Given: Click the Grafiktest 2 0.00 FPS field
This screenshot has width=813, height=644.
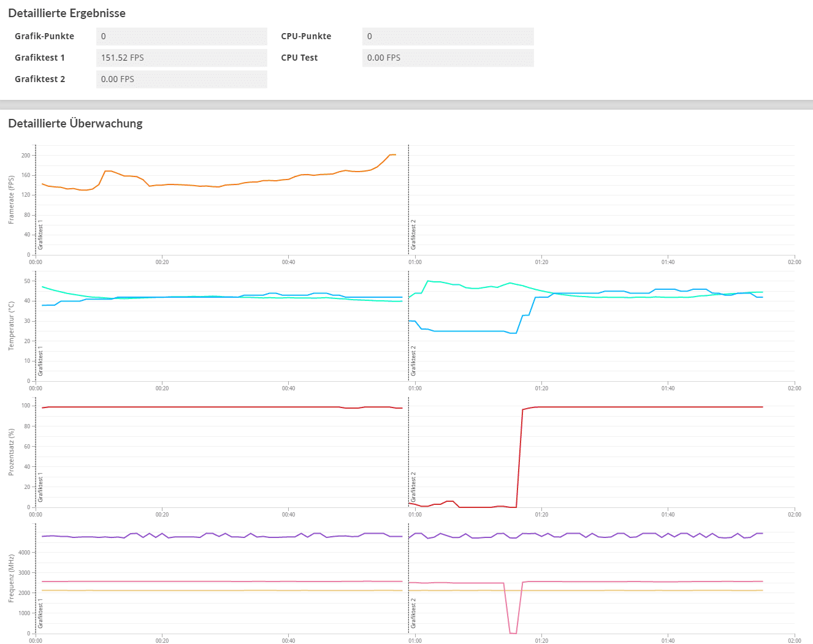Looking at the screenshot, I should pyautogui.click(x=181, y=79).
